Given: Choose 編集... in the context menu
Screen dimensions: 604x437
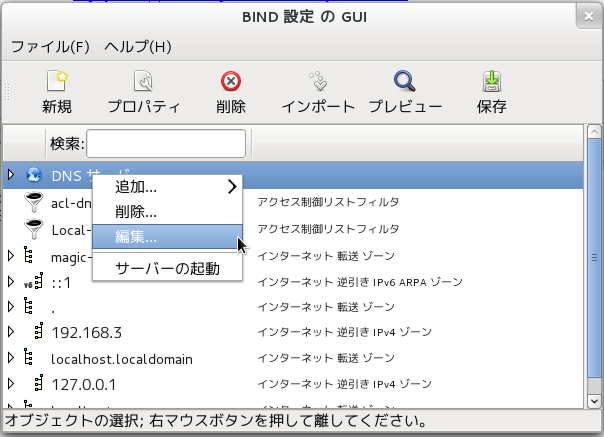Looking at the screenshot, I should 167,237.
